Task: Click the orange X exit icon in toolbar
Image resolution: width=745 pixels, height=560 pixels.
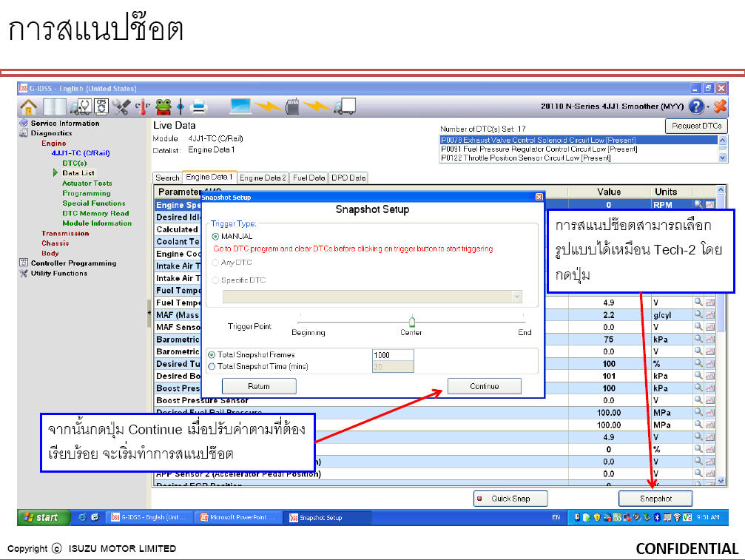Action: (720, 106)
